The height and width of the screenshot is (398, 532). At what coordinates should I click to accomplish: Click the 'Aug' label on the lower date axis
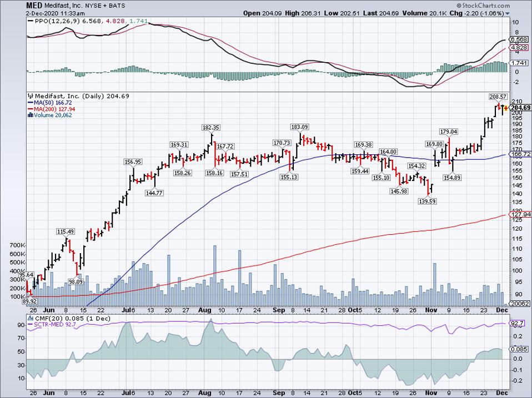(x=204, y=392)
